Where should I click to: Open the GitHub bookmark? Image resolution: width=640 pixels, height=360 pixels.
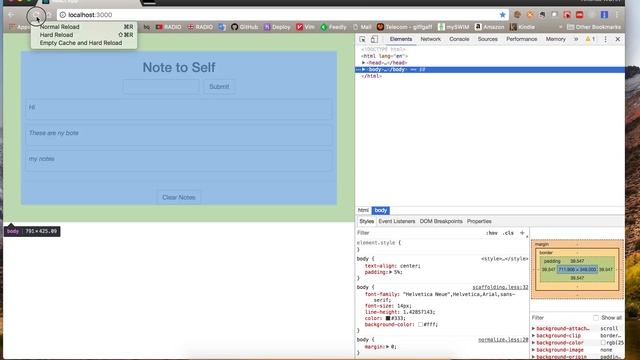click(244, 27)
